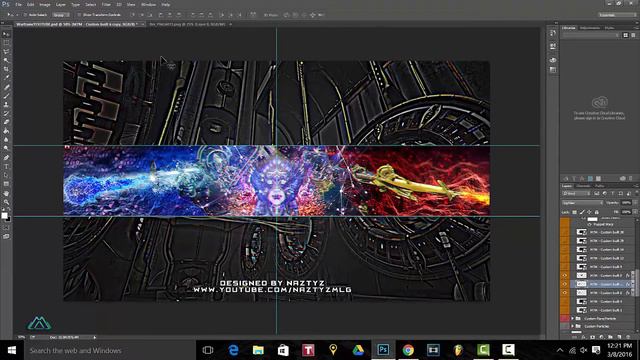Select the Path Selection tool

6,175
